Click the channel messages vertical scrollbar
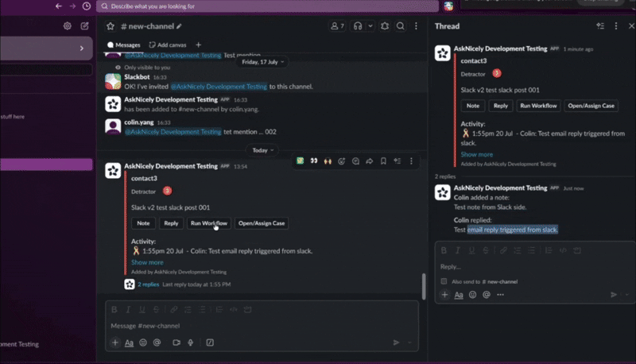The image size is (636, 364). pyautogui.click(x=424, y=286)
